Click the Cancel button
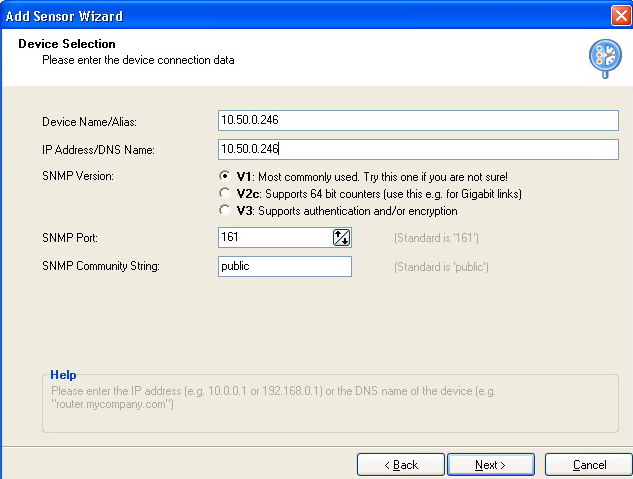The height and width of the screenshot is (479, 633). [x=589, y=465]
